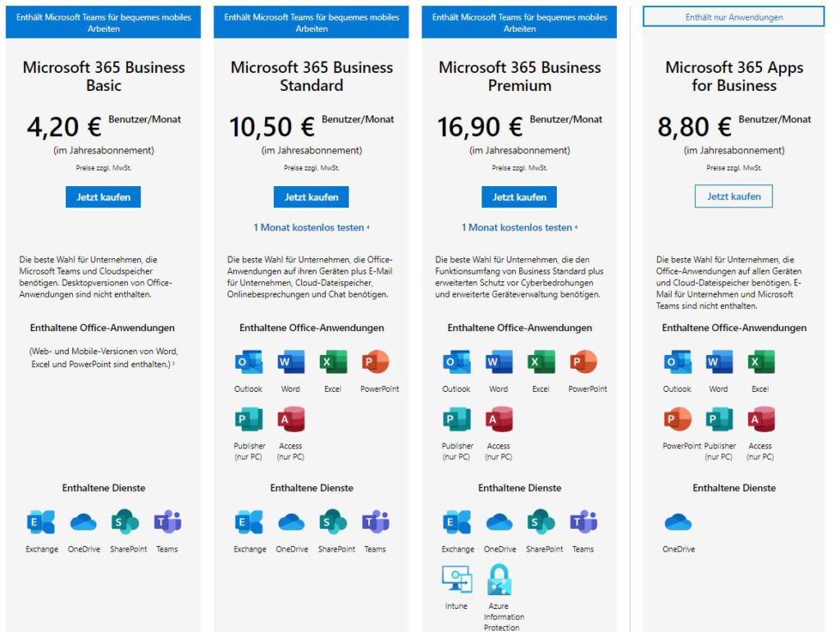Screen dimensions: 840x632
Task: Click Jetzt kaufen under Business Basic
Action: [x=103, y=197]
